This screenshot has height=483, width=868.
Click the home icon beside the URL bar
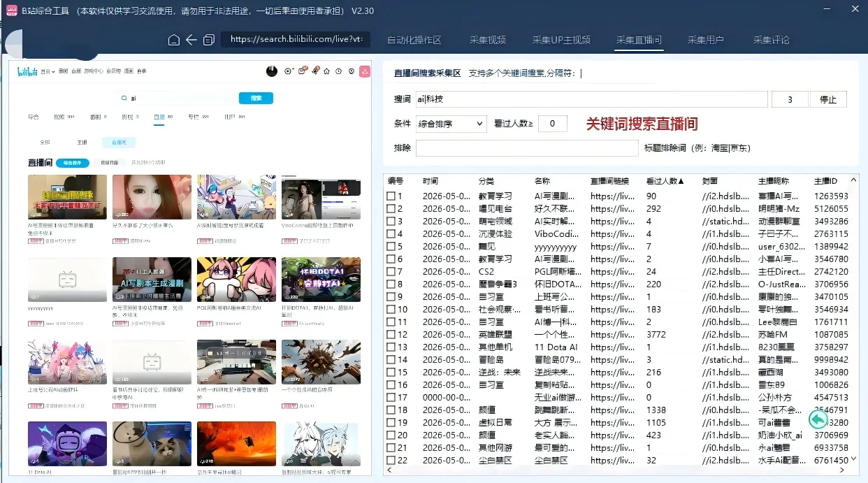[174, 40]
